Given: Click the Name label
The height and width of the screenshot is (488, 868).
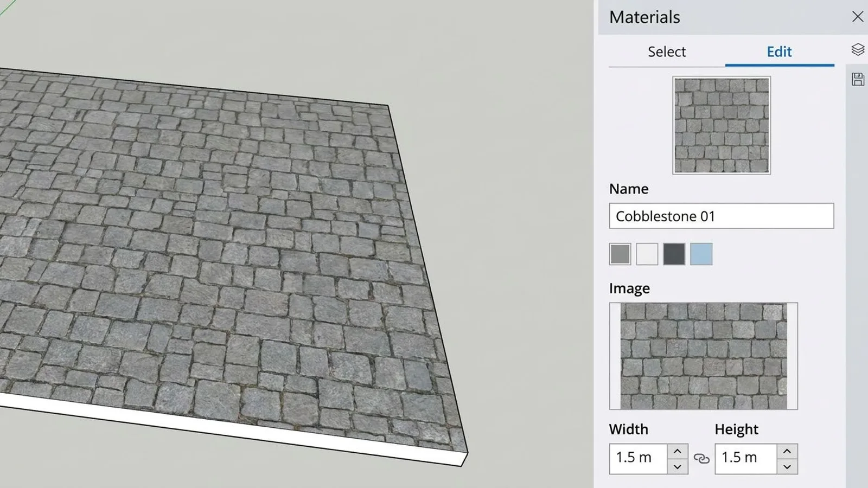Looking at the screenshot, I should pyautogui.click(x=629, y=189).
